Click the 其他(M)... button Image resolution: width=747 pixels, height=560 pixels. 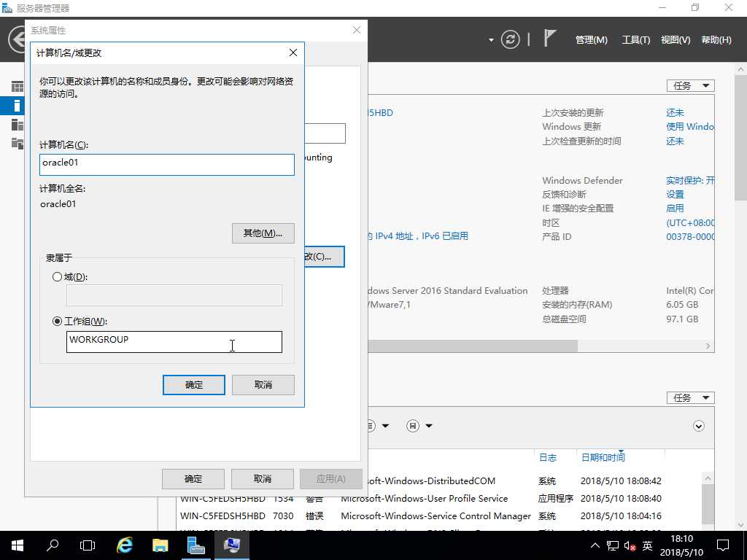(263, 233)
